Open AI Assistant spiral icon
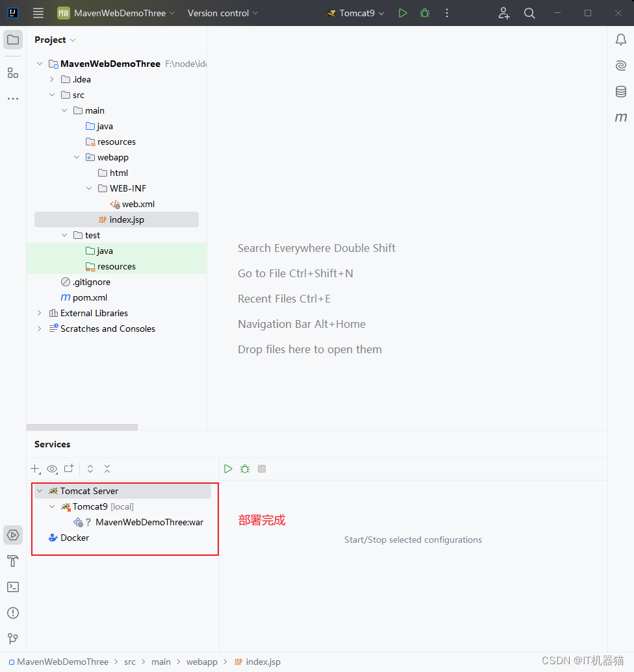 point(621,65)
